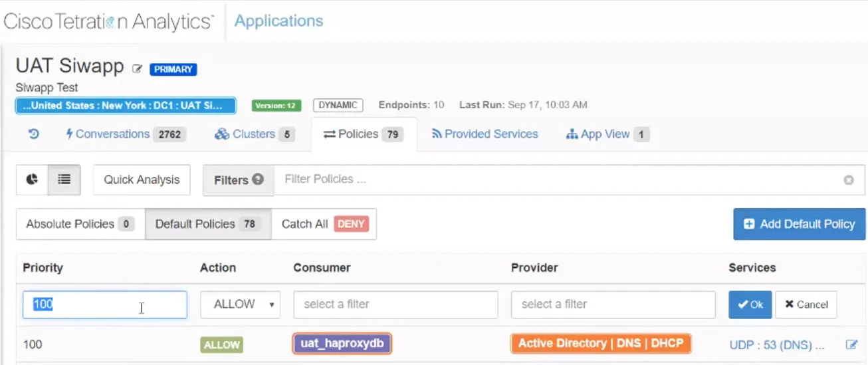
Task: Click the uat_haproxydb consumer tag
Action: tap(342, 344)
